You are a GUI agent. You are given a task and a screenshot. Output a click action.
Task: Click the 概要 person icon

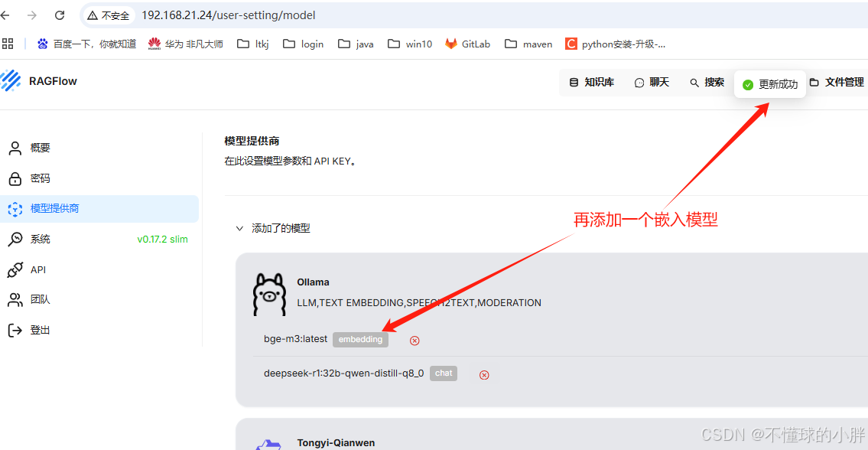pyautogui.click(x=15, y=148)
